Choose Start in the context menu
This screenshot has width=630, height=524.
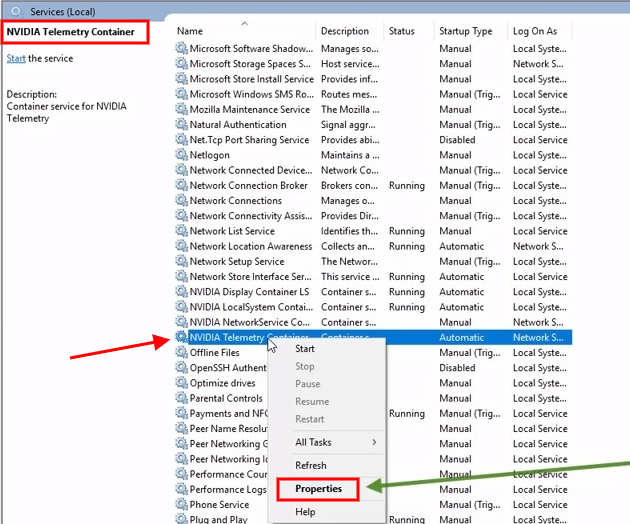[x=305, y=349]
